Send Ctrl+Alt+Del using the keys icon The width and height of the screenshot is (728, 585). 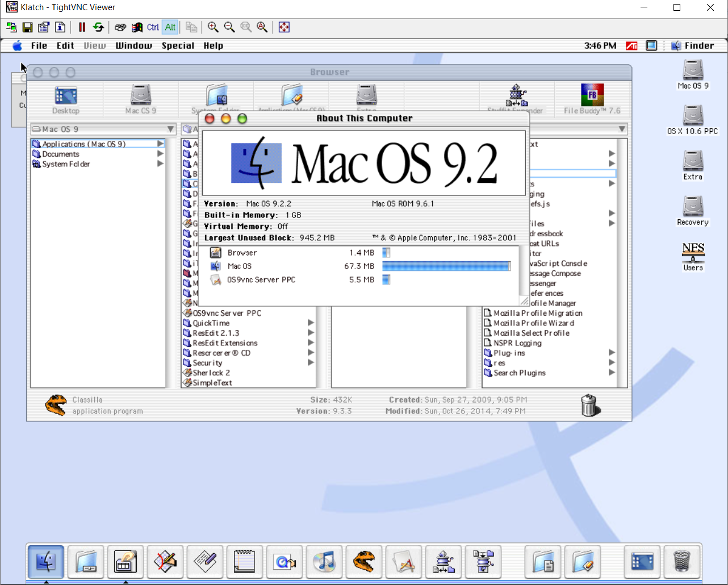[x=120, y=27]
